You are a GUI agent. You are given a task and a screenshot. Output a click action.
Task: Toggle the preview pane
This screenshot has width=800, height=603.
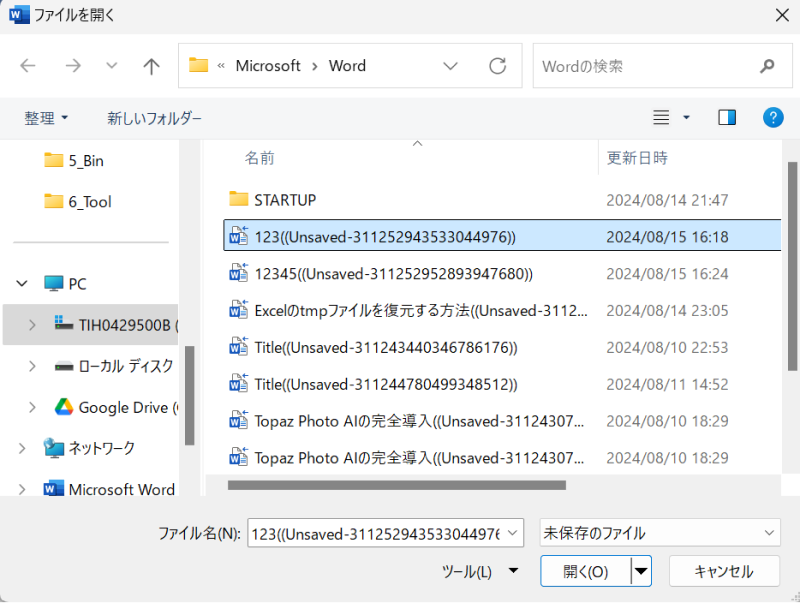click(x=727, y=117)
